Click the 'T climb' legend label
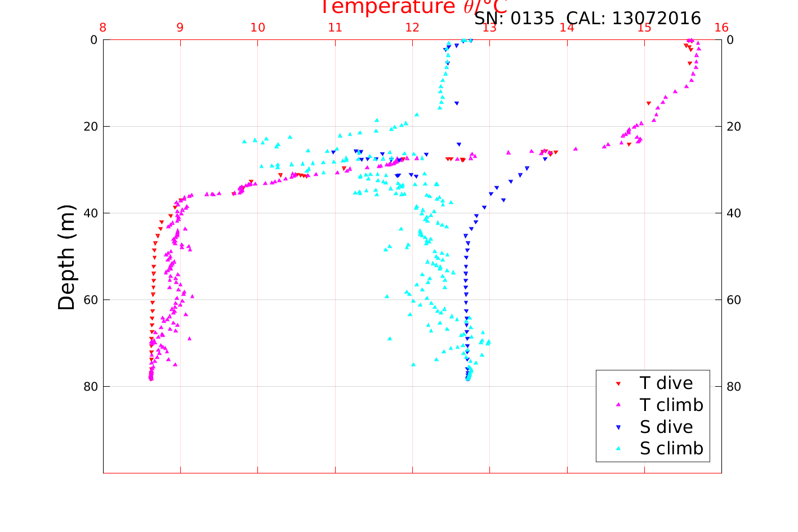 point(671,405)
